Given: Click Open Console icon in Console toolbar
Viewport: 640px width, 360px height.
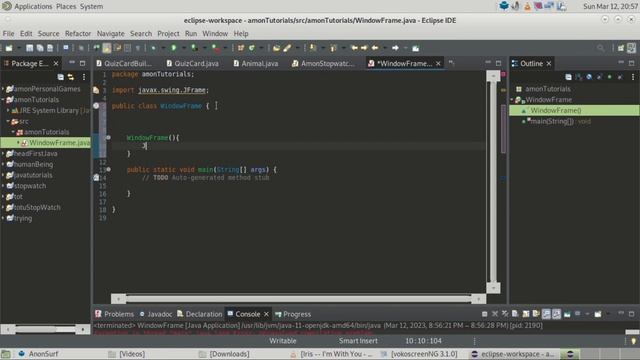Looking at the screenshot, I should [598, 314].
